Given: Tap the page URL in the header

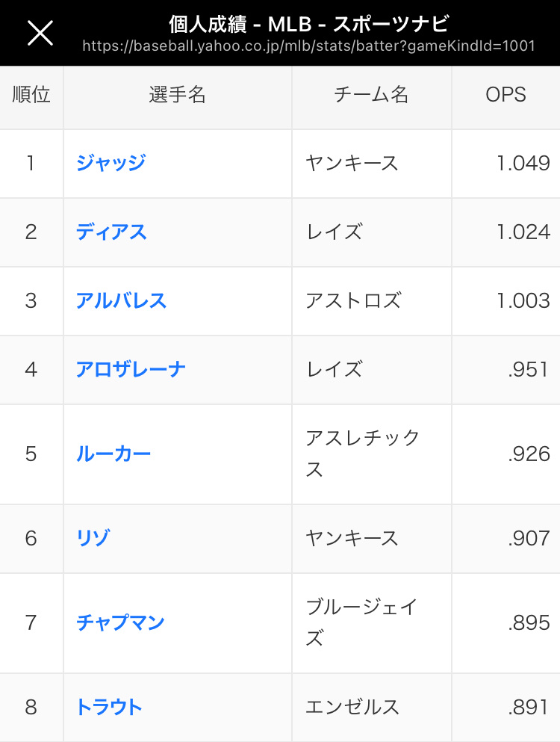Looking at the screenshot, I should click(x=308, y=46).
